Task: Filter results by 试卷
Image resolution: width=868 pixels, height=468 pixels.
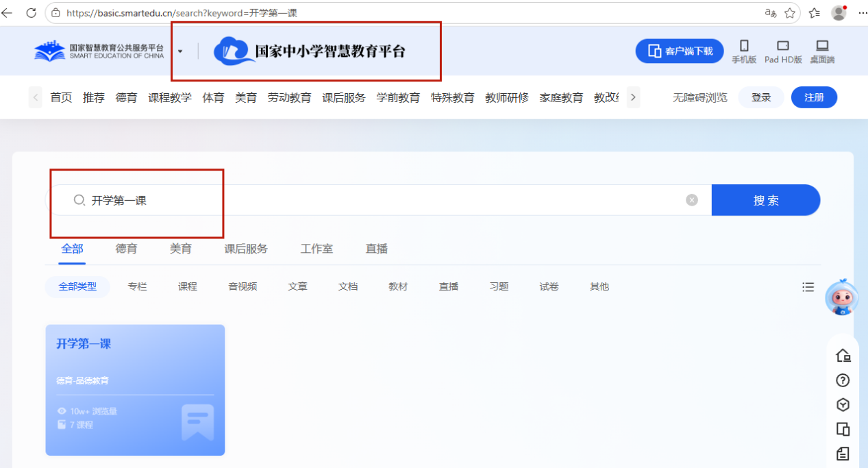Action: 549,286
